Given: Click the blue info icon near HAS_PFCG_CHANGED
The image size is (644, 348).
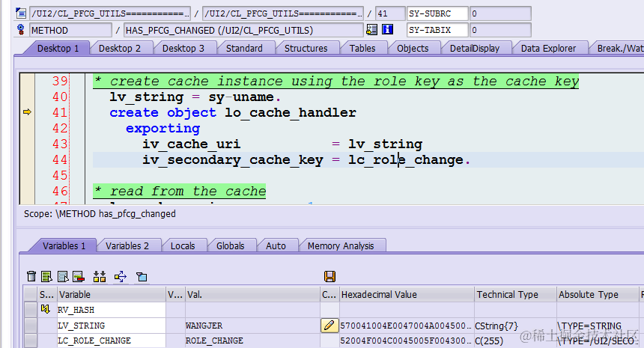Looking at the screenshot, I should pyautogui.click(x=387, y=29).
